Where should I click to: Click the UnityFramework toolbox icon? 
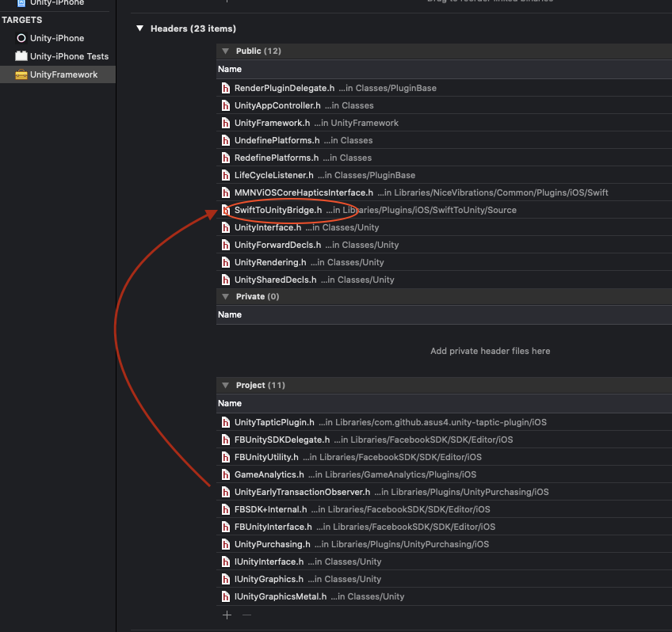[x=21, y=74]
